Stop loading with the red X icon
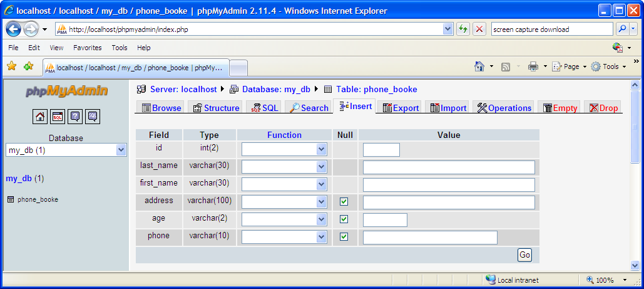Screen dimensions: 644x289 coord(479,29)
